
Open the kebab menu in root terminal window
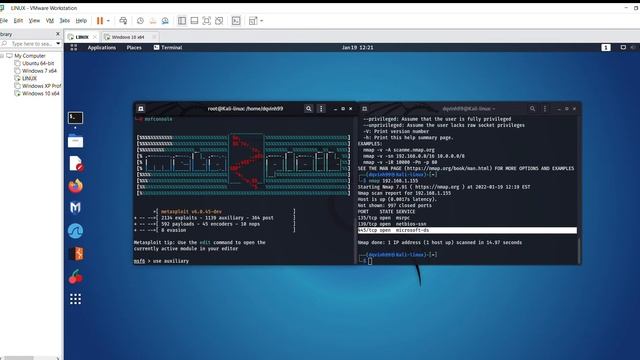pos(321,109)
